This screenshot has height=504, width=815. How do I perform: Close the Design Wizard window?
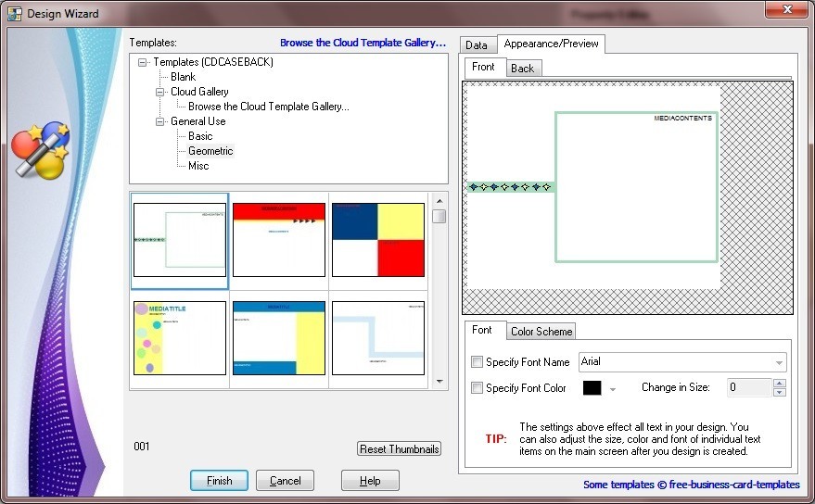pyautogui.click(x=787, y=9)
